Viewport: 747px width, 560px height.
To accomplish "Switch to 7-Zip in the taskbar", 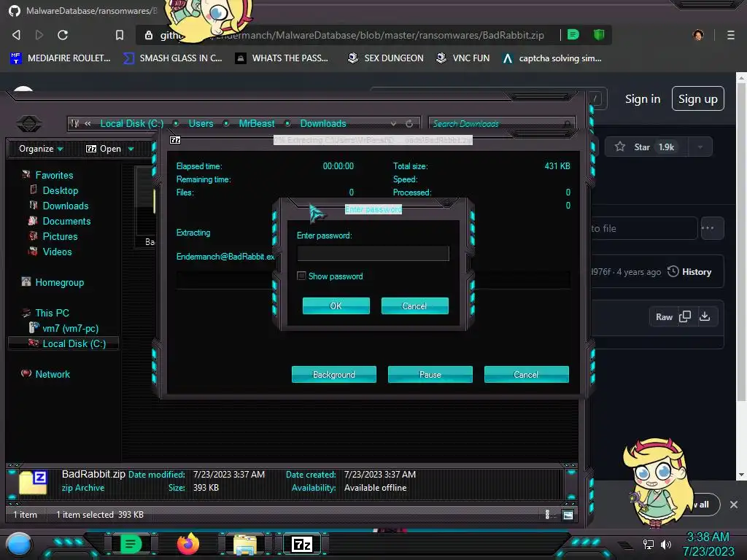I will point(302,544).
